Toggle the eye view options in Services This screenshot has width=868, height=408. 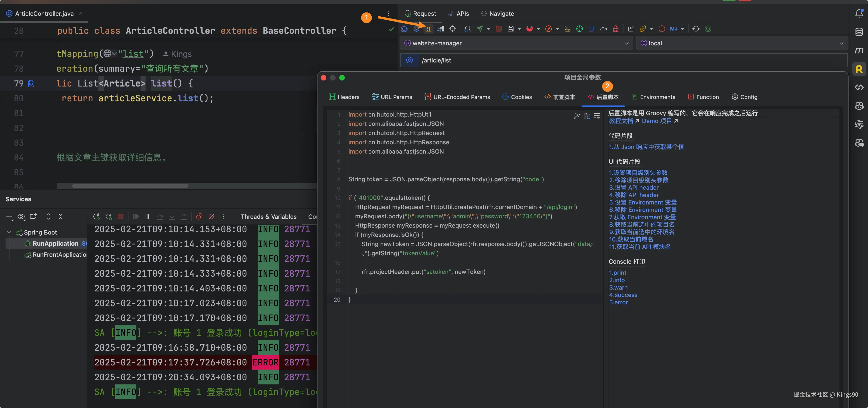(x=21, y=217)
